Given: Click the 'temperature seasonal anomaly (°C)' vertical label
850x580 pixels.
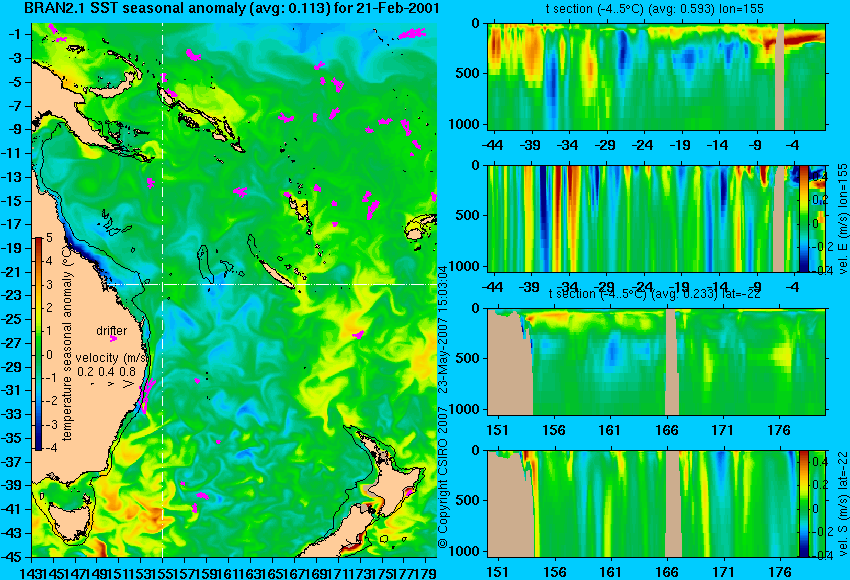Looking at the screenshot, I should pyautogui.click(x=67, y=343).
